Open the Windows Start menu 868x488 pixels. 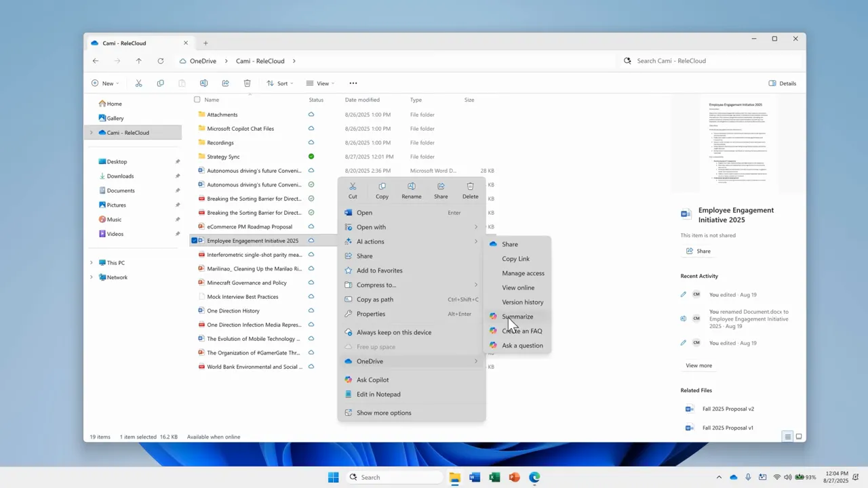[x=333, y=477]
